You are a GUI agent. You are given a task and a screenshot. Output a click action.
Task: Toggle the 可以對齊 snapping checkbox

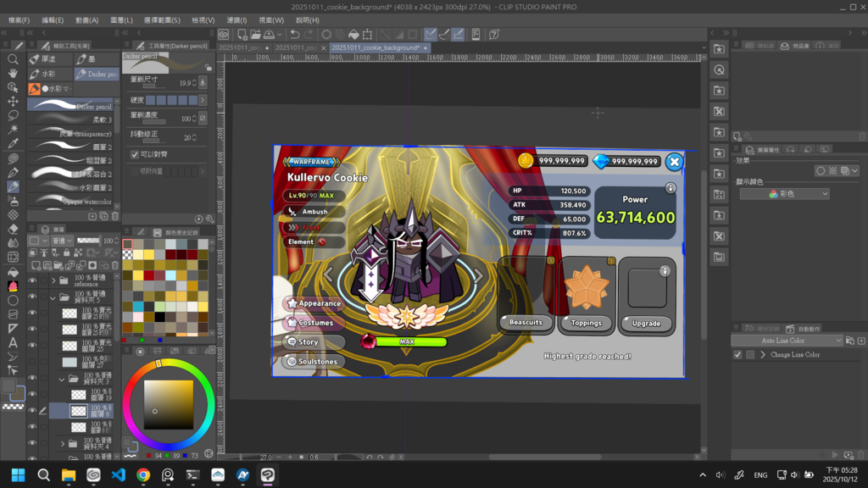pyautogui.click(x=134, y=154)
